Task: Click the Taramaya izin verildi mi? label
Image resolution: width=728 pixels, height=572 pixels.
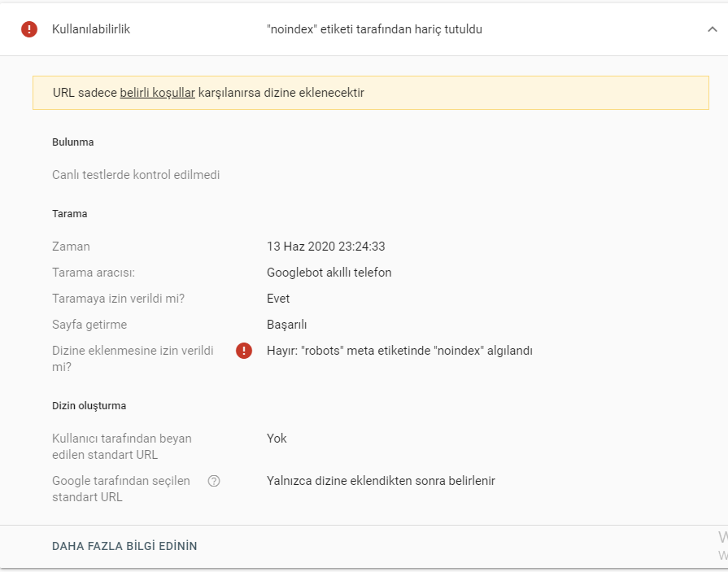Action: pos(119,299)
